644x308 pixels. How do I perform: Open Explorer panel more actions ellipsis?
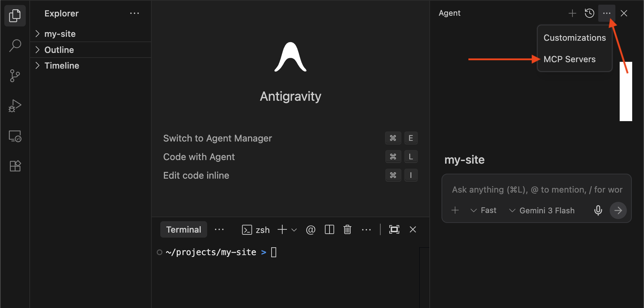coord(135,14)
